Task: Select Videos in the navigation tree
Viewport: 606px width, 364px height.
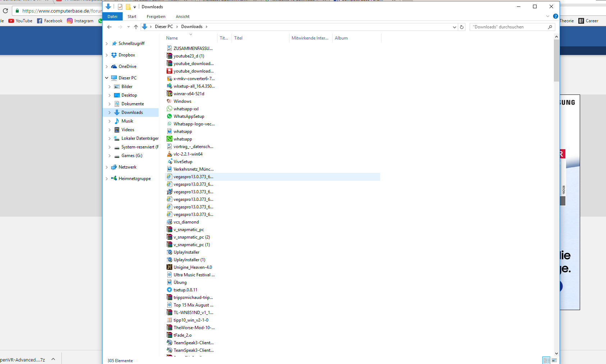Action: coord(128,130)
